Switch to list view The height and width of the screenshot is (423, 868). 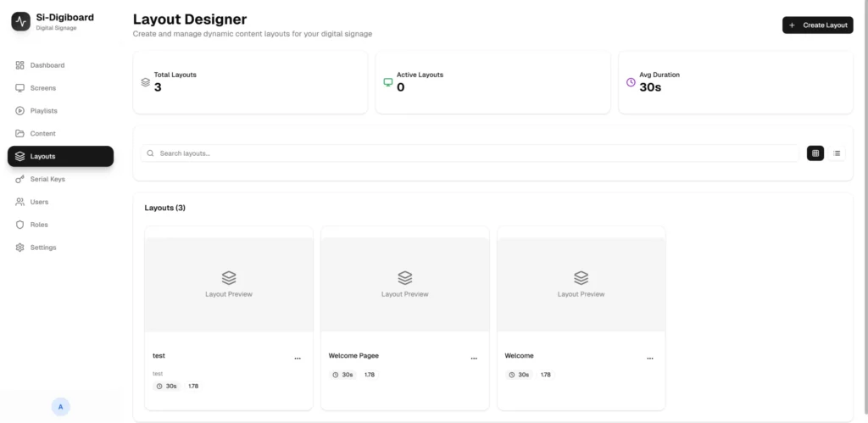(837, 153)
